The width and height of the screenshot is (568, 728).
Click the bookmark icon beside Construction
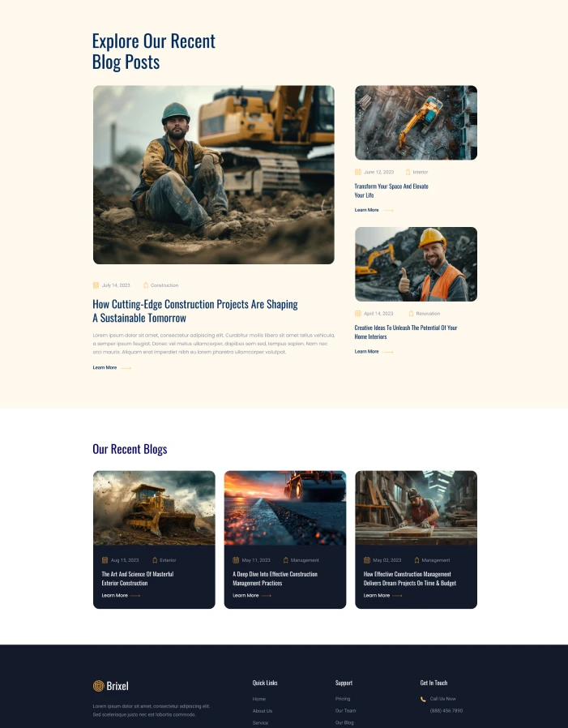pyautogui.click(x=146, y=285)
